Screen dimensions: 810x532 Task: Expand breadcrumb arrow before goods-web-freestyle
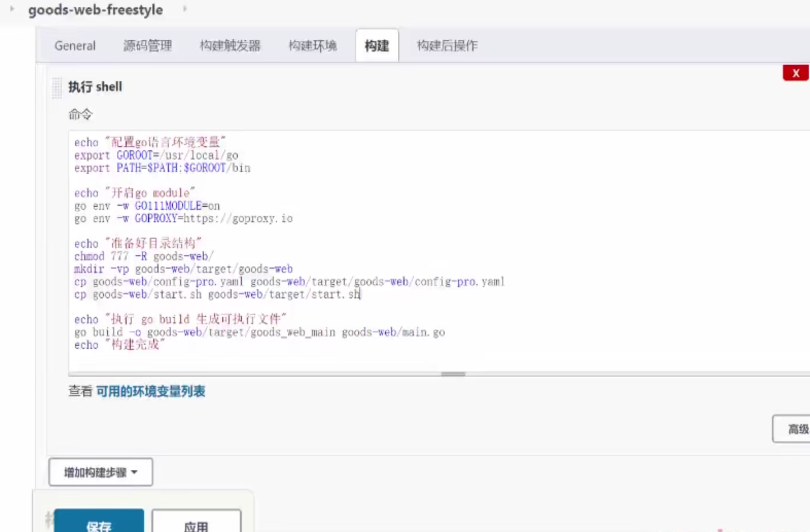pyautogui.click(x=12, y=9)
